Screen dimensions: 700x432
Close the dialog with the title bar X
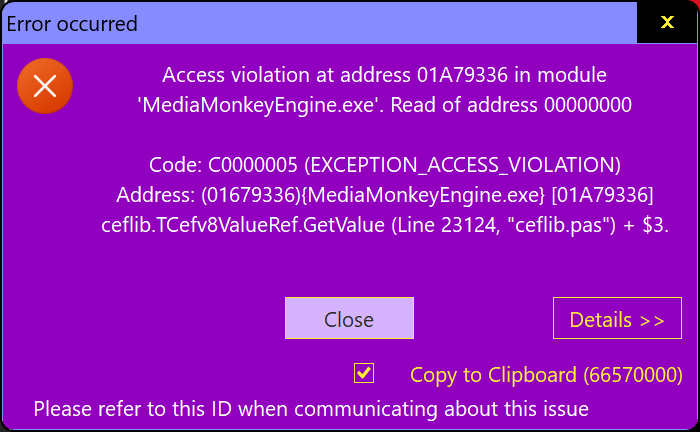[x=667, y=22]
